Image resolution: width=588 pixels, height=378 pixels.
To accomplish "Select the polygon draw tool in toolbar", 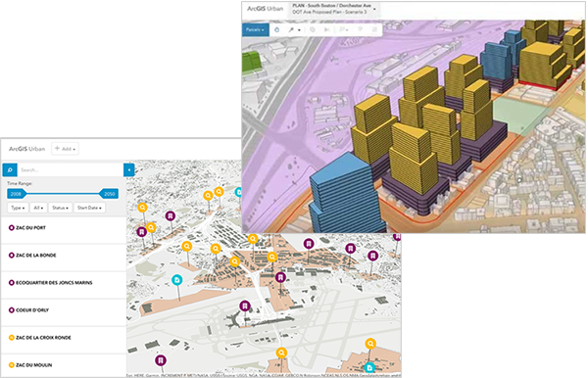I will [x=313, y=29].
